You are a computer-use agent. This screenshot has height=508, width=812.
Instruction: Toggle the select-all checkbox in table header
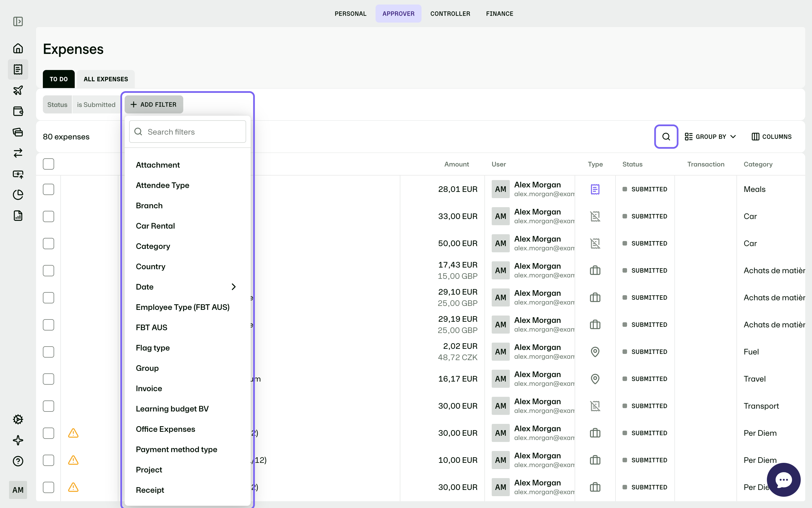pos(48,164)
